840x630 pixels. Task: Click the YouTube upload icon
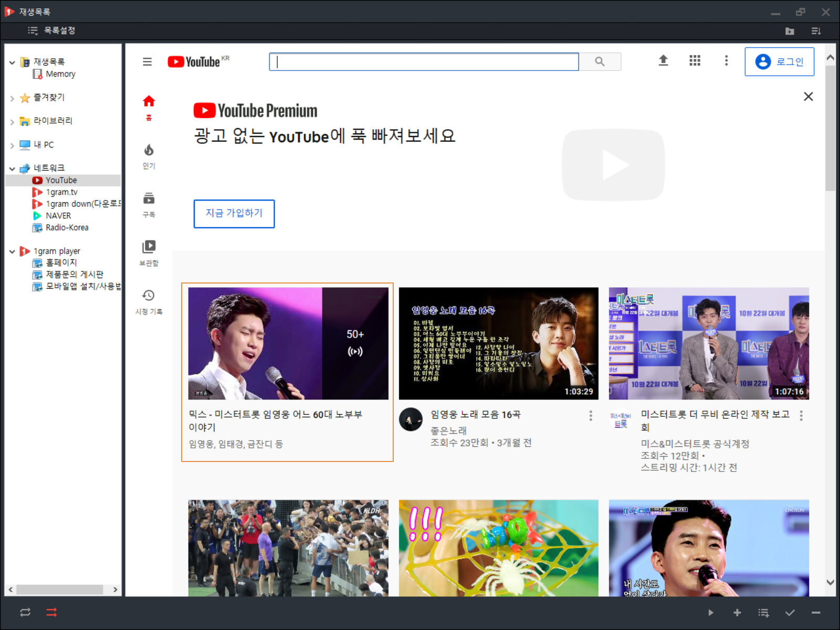point(664,61)
